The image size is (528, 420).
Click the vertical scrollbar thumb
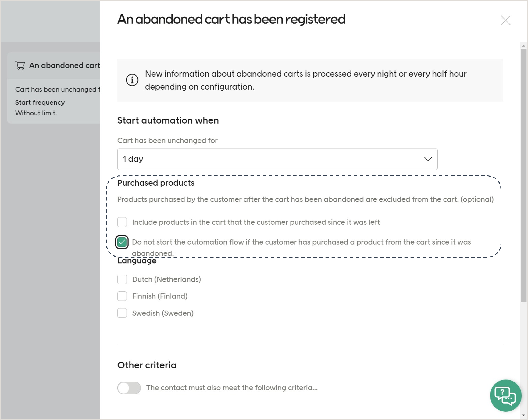524,175
